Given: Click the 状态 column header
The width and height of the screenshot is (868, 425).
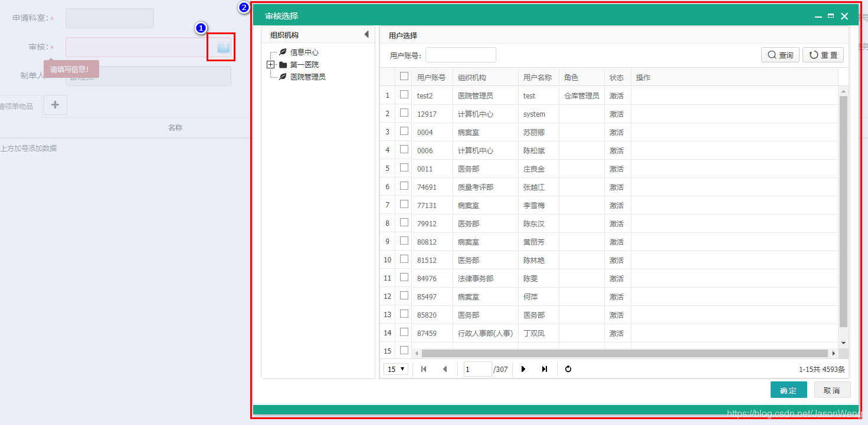Looking at the screenshot, I should click(617, 77).
